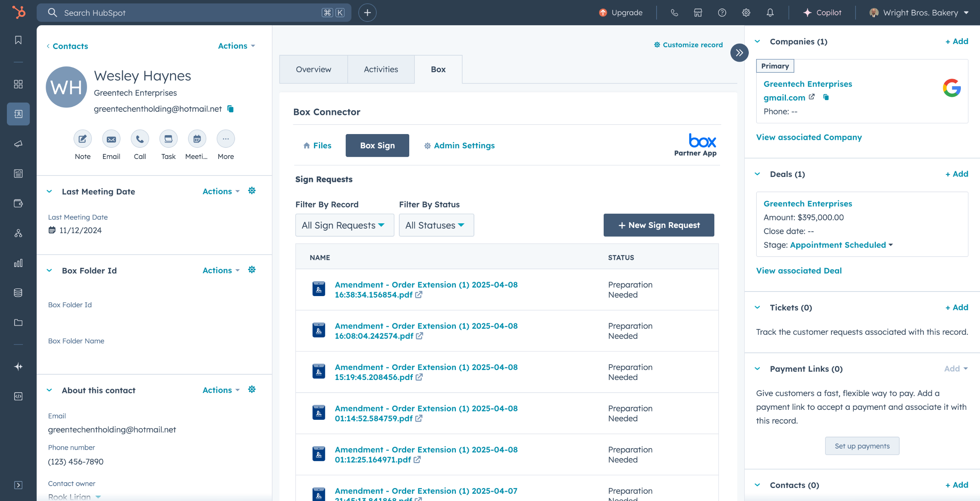
Task: Open View associated Deal link
Action: click(799, 271)
